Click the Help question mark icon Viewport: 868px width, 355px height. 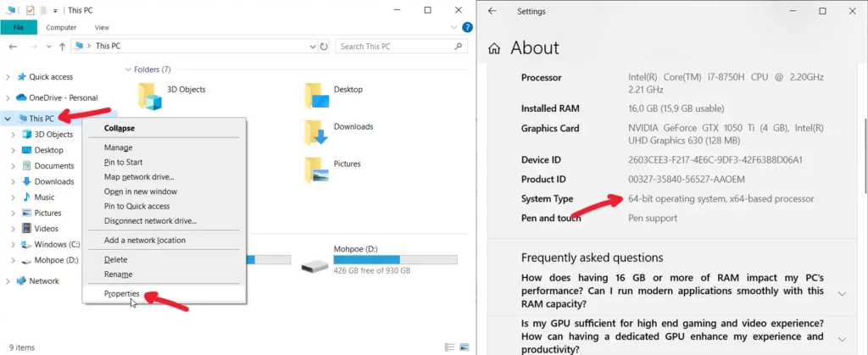coord(467,27)
